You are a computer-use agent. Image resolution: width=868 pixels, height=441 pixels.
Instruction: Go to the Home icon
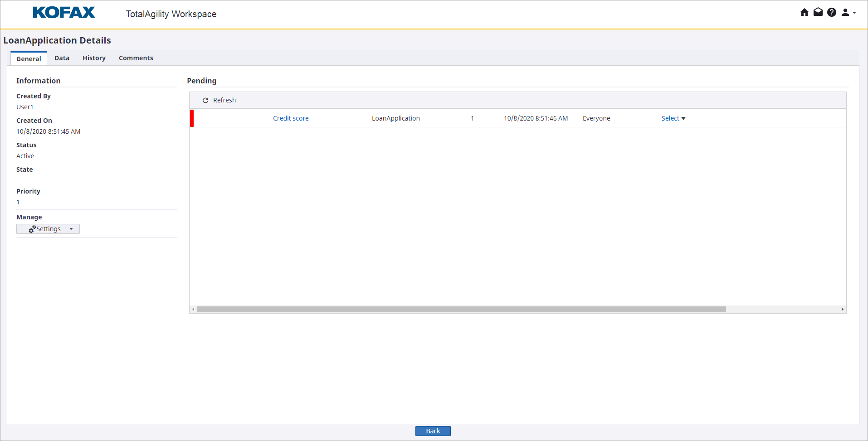pos(804,12)
